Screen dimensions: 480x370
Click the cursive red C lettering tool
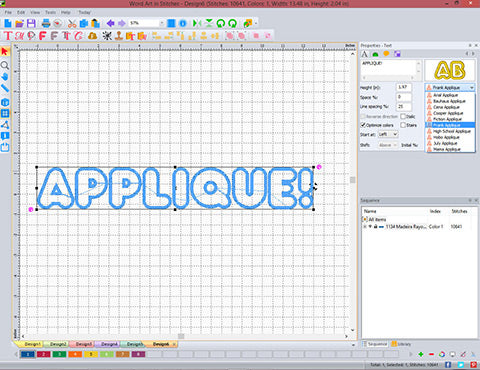point(79,36)
